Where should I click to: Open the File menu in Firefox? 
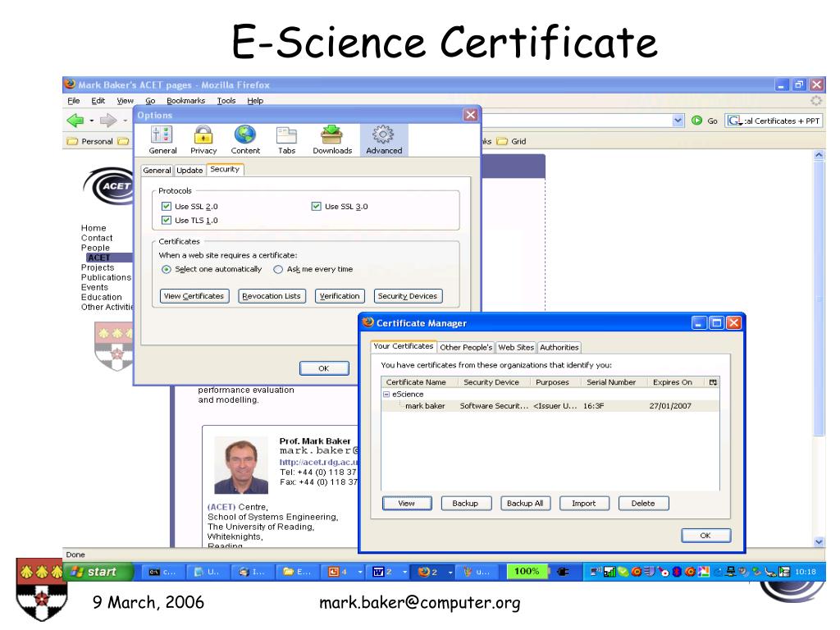click(x=73, y=101)
